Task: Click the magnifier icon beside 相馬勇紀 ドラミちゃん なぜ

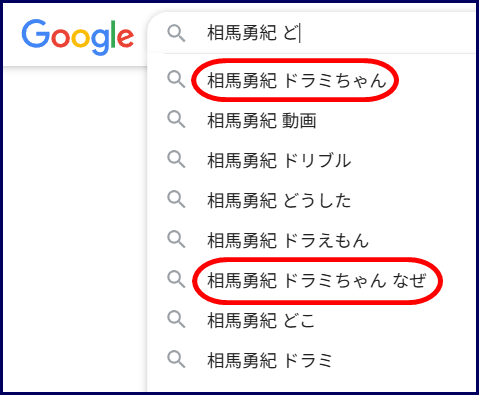Action: pos(176,279)
